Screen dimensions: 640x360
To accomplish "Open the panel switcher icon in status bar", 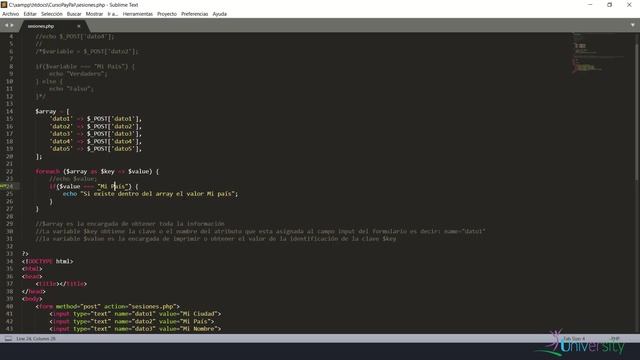I will pyautogui.click(x=8, y=338).
